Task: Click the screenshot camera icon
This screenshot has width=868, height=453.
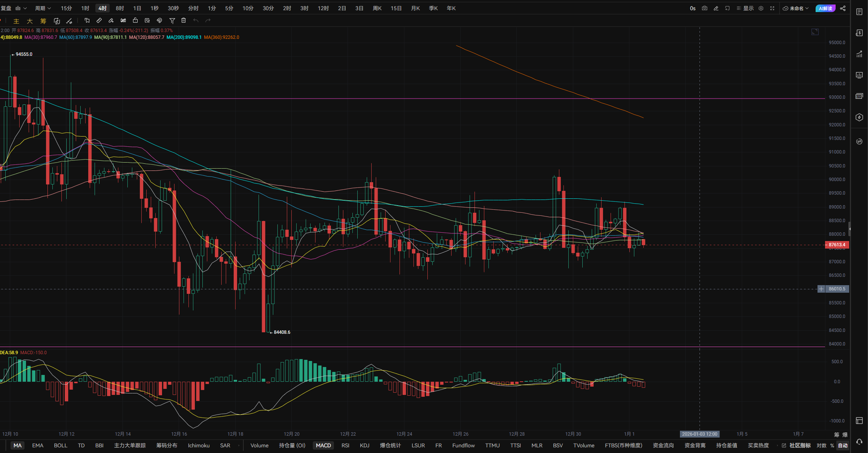Action: tap(704, 8)
